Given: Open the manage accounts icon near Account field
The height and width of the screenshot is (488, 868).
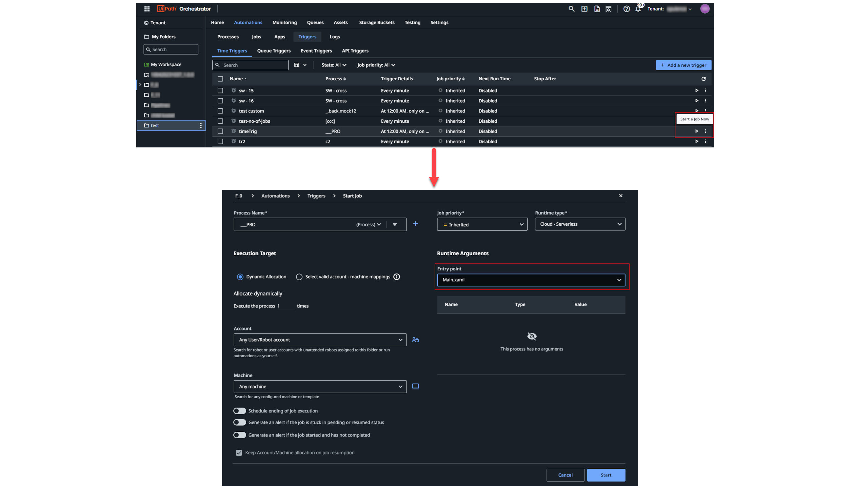Looking at the screenshot, I should [415, 340].
